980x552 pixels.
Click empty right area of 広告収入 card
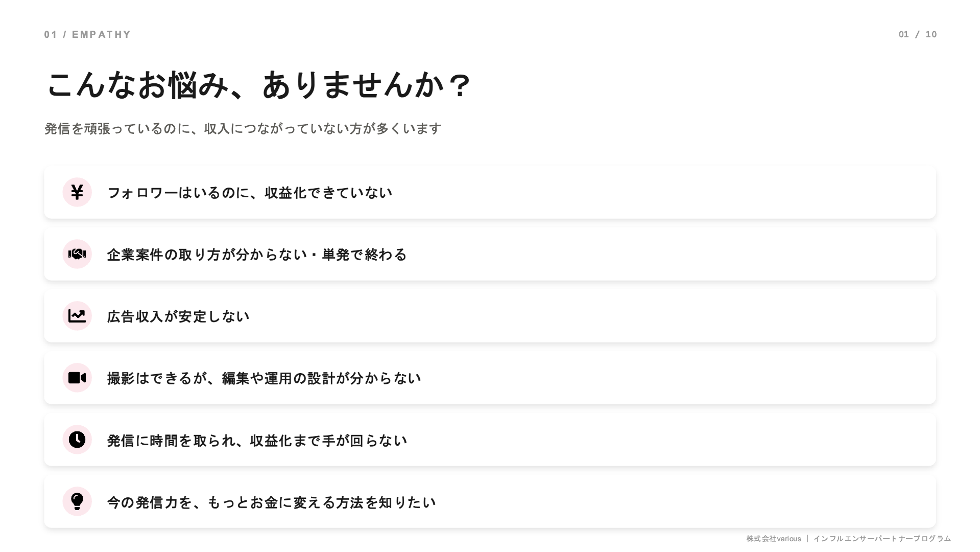(664, 316)
